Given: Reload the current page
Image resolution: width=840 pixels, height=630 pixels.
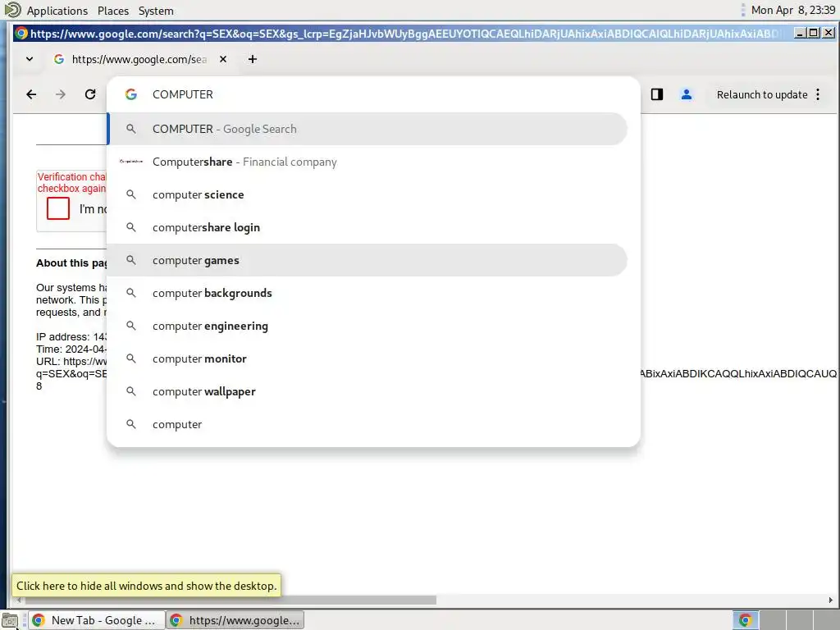Looking at the screenshot, I should click(90, 94).
